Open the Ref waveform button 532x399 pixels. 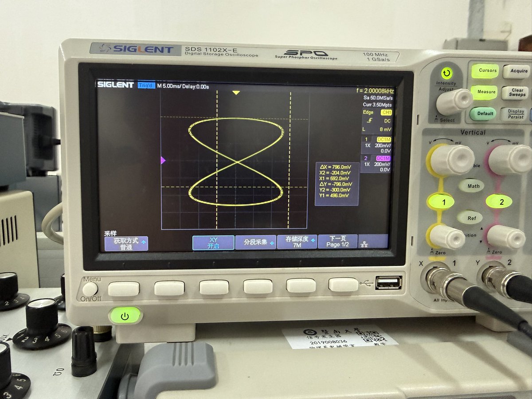[x=471, y=218]
